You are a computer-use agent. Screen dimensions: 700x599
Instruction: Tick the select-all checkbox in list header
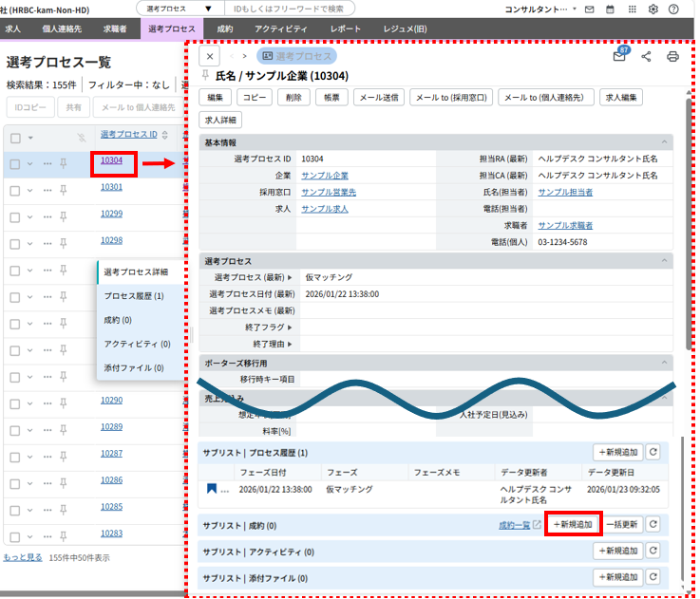(x=14, y=138)
